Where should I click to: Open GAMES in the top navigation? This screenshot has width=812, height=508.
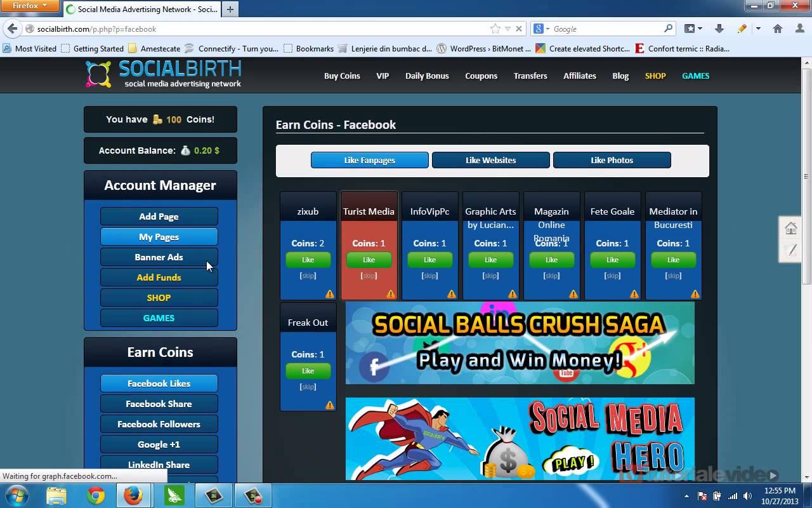(x=696, y=76)
